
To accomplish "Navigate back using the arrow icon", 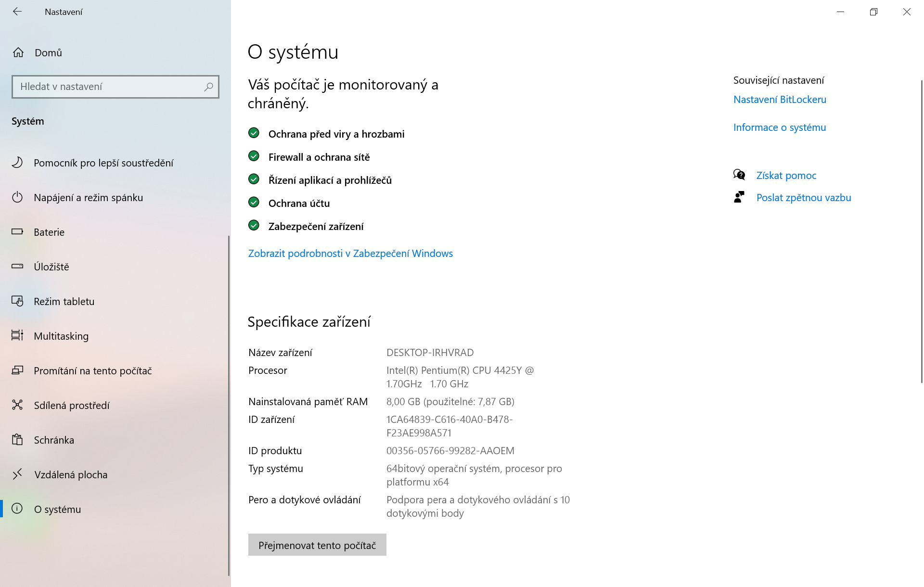I will (x=17, y=12).
